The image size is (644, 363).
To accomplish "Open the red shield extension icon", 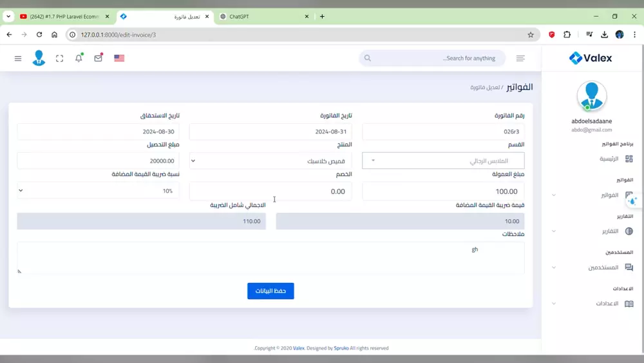I will [x=552, y=35].
